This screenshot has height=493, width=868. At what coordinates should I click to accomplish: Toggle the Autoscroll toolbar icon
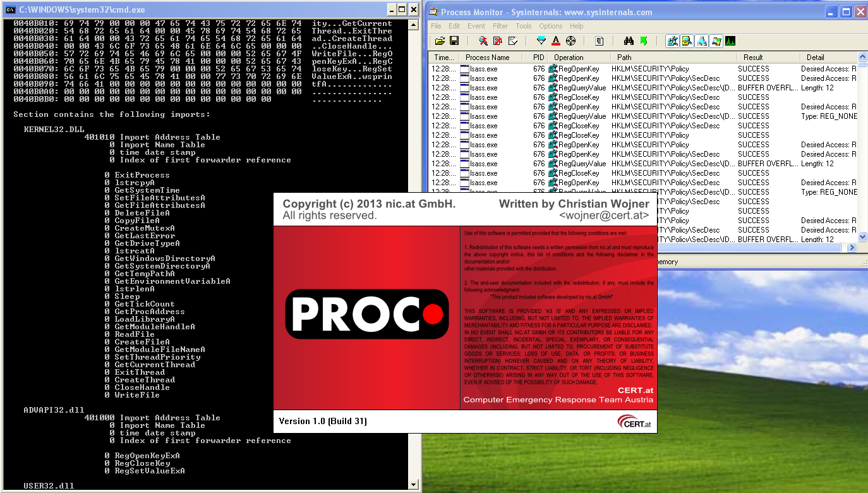[497, 41]
